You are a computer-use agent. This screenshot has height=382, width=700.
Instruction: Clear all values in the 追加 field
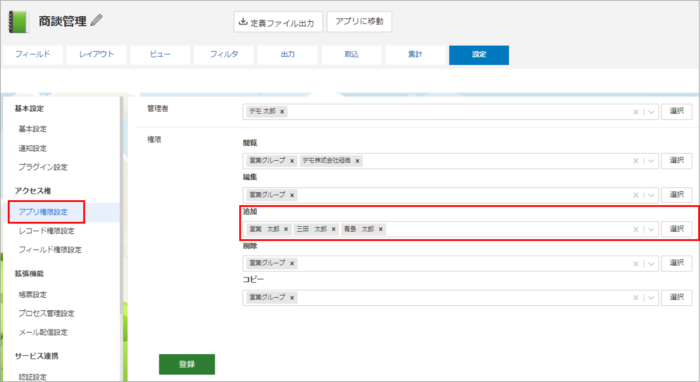(x=635, y=229)
